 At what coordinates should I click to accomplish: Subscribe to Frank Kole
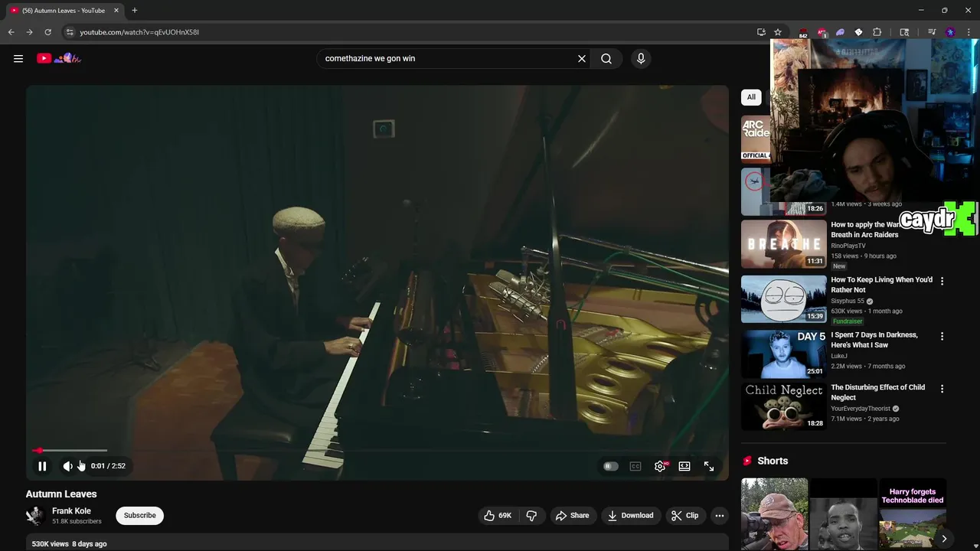pyautogui.click(x=139, y=515)
